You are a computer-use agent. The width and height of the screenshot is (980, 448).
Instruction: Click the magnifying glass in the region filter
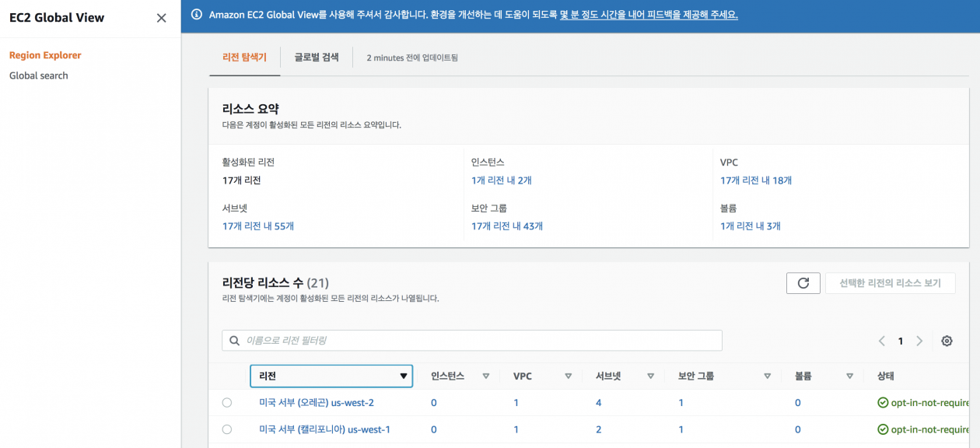(x=234, y=340)
